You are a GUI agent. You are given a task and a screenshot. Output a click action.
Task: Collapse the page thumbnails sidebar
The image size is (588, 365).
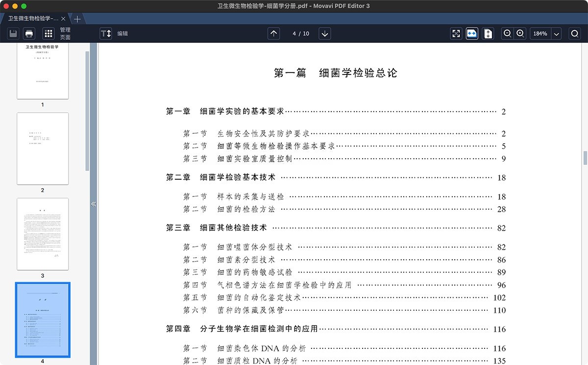tap(94, 204)
